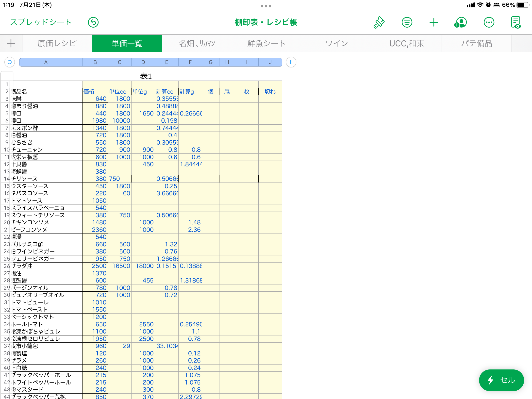Tap the reading view document icon
This screenshot has height=399, width=532.
(x=516, y=22)
